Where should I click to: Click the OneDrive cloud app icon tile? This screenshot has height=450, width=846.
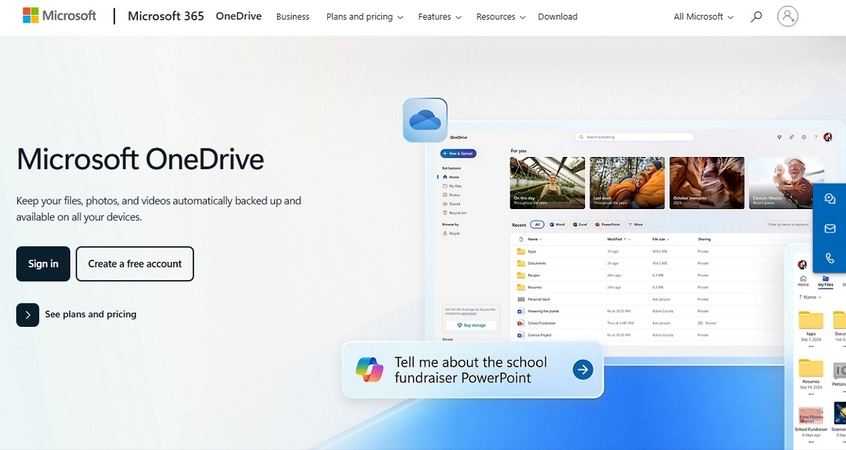(x=425, y=120)
